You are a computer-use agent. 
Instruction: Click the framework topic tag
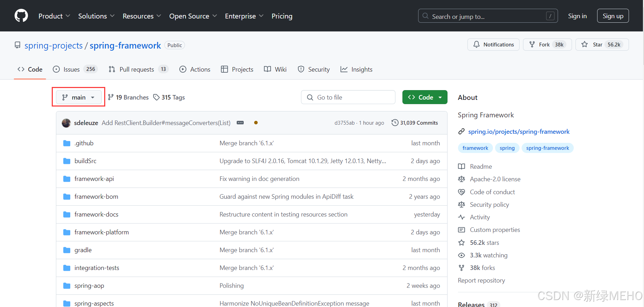pyautogui.click(x=475, y=148)
